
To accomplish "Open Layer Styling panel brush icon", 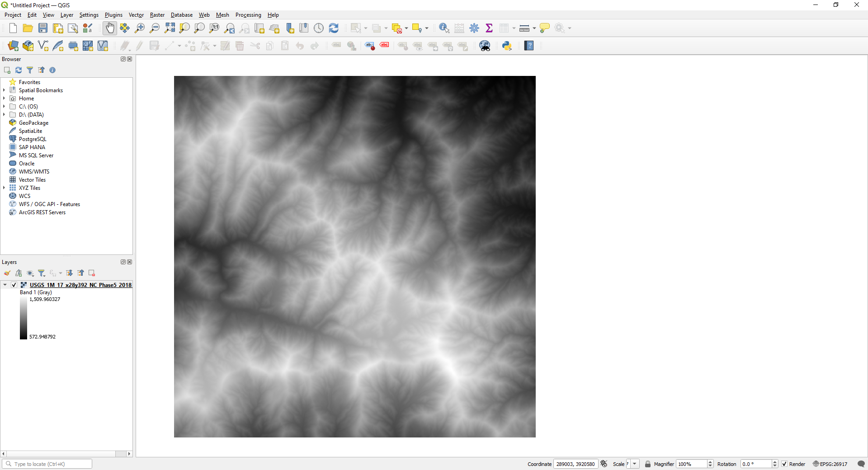I will click(7, 273).
